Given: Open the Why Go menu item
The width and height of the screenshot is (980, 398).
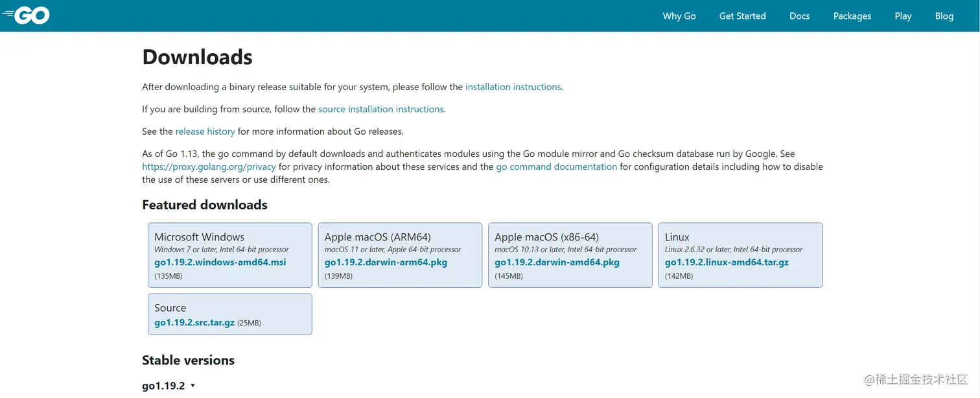Looking at the screenshot, I should pos(679,16).
